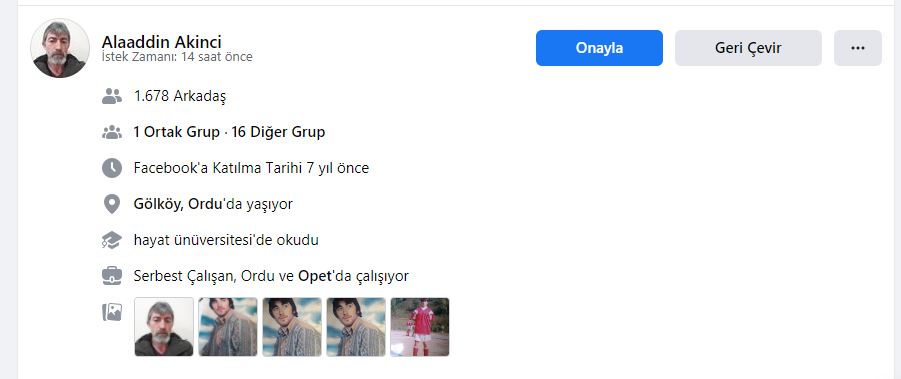Click the graduation cap education icon
This screenshot has height=379, width=901.
[111, 240]
